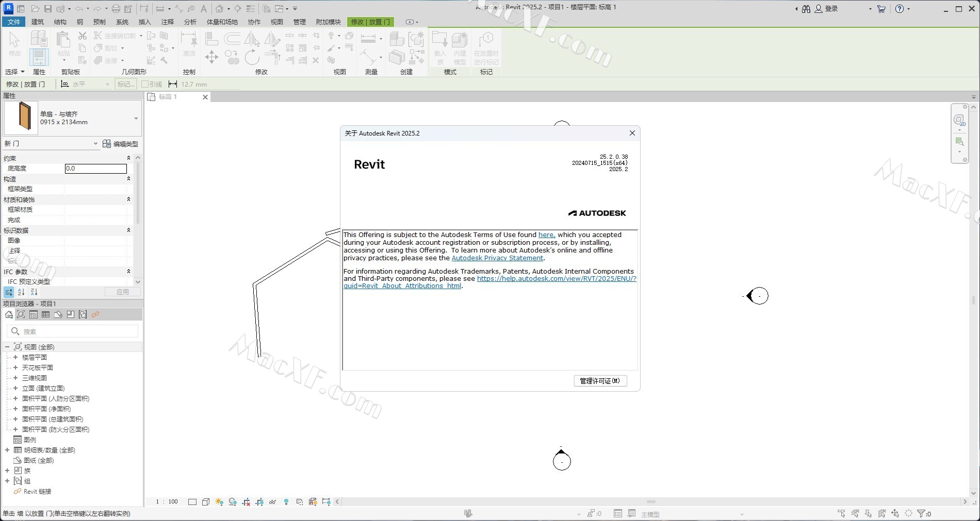The image size is (980, 521).
Task: Click the horizontal scrollbar thumb of drawing area
Action: coord(651,501)
